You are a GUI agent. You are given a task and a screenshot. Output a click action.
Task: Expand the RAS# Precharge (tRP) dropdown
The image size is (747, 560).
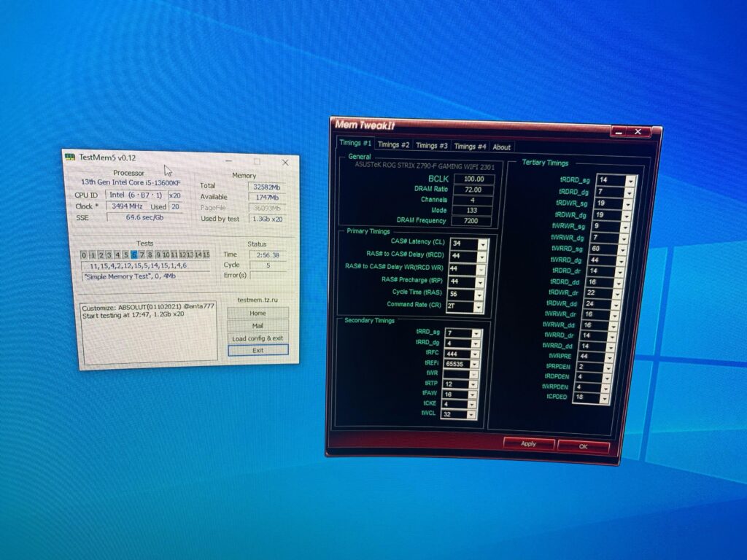pos(480,282)
